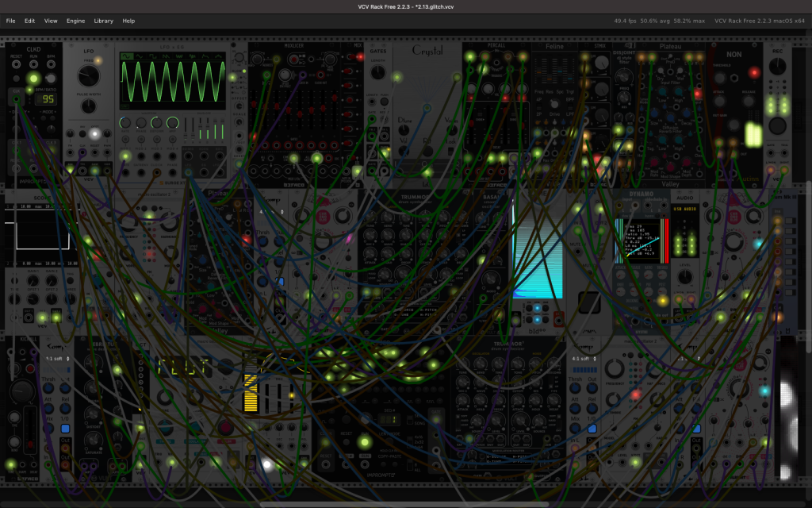Click the VCV LFO FREQ knob
The width and height of the screenshot is (812, 508).
tap(89, 76)
